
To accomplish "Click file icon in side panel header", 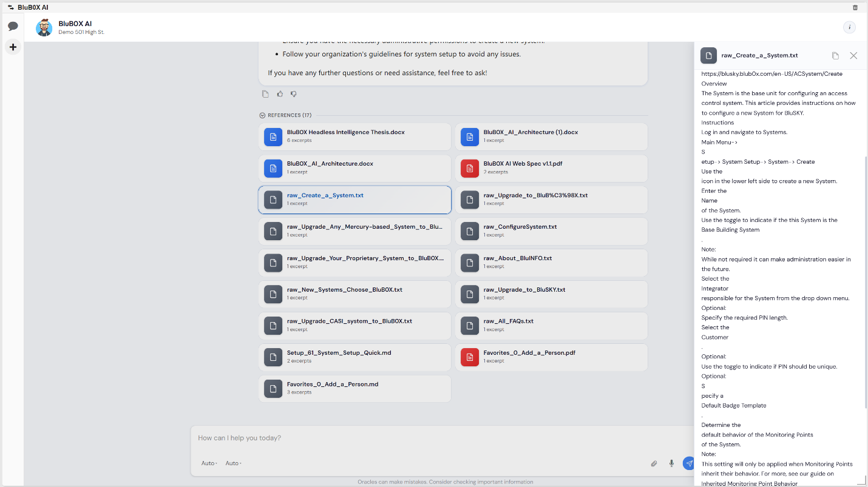I will [x=708, y=55].
